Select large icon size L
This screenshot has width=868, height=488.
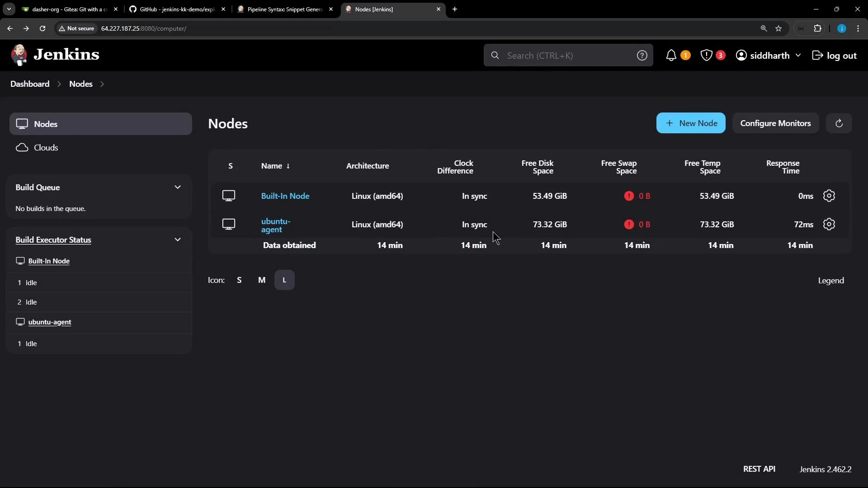coord(284,280)
